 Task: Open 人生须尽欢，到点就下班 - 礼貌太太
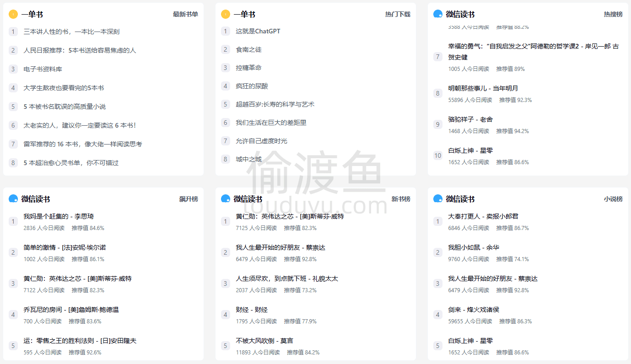click(x=287, y=278)
